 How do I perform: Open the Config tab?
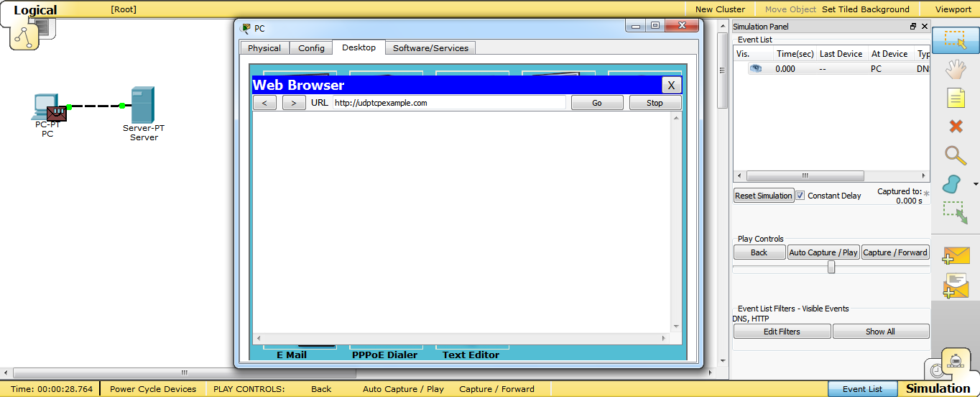point(312,48)
